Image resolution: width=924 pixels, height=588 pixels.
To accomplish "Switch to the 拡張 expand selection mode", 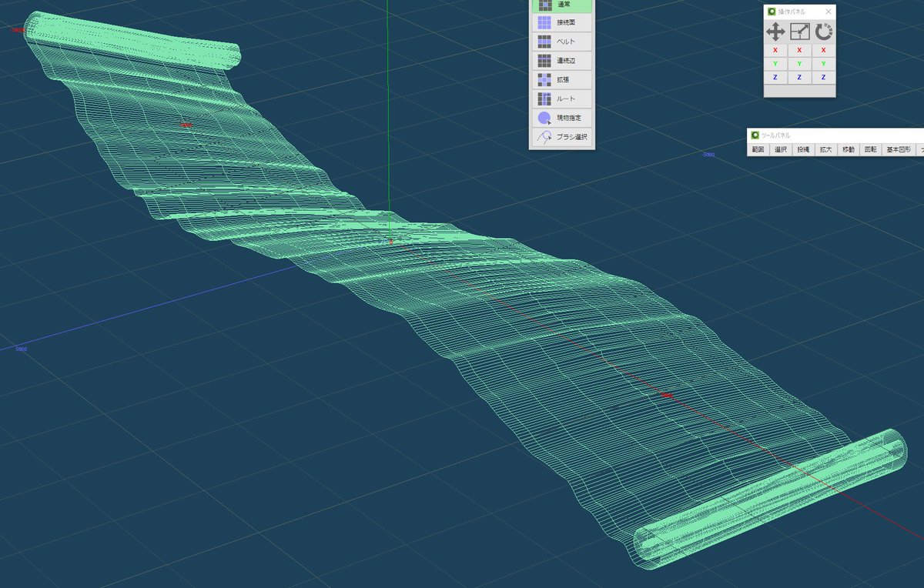I will click(x=562, y=80).
